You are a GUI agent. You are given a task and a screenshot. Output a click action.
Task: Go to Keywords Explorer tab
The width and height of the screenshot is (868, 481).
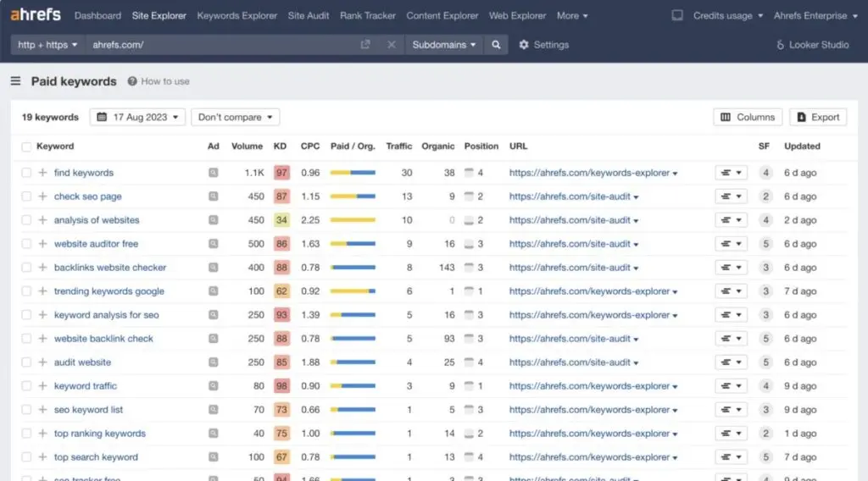[x=236, y=15]
